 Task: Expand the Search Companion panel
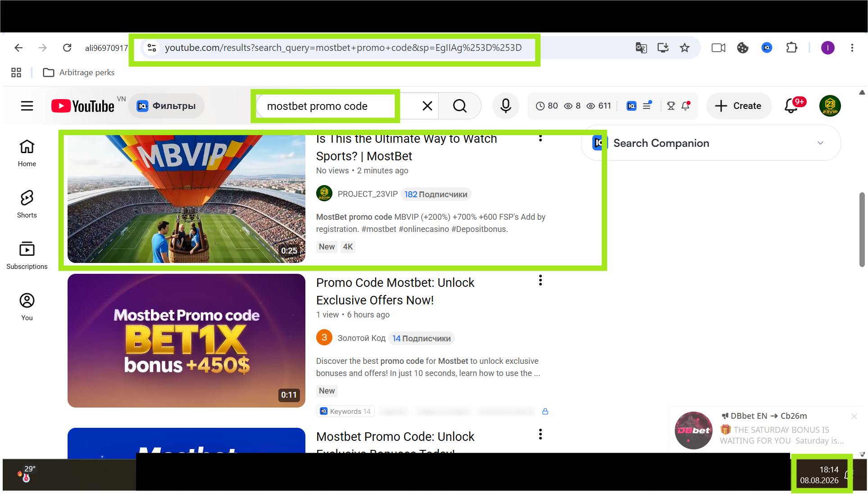820,143
